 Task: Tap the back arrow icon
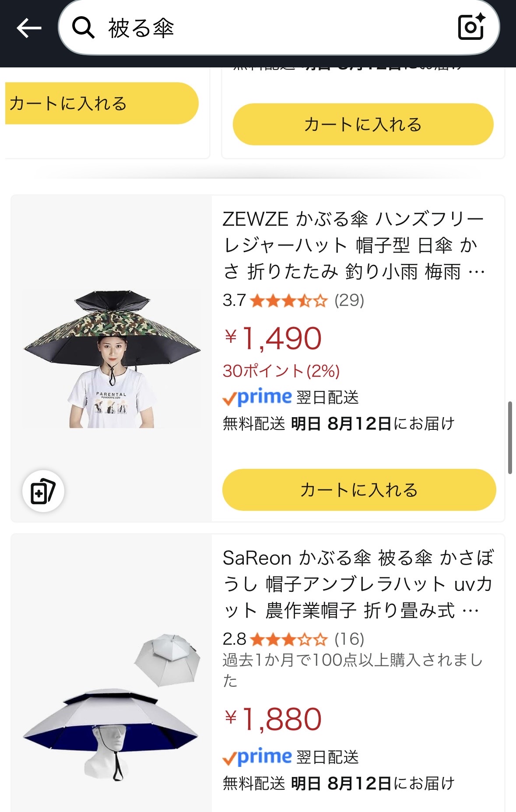(29, 28)
